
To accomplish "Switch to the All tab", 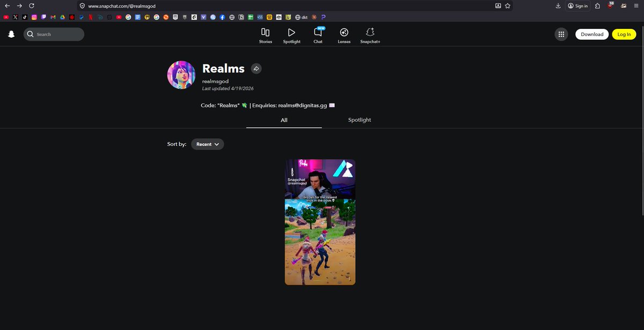I will (284, 120).
